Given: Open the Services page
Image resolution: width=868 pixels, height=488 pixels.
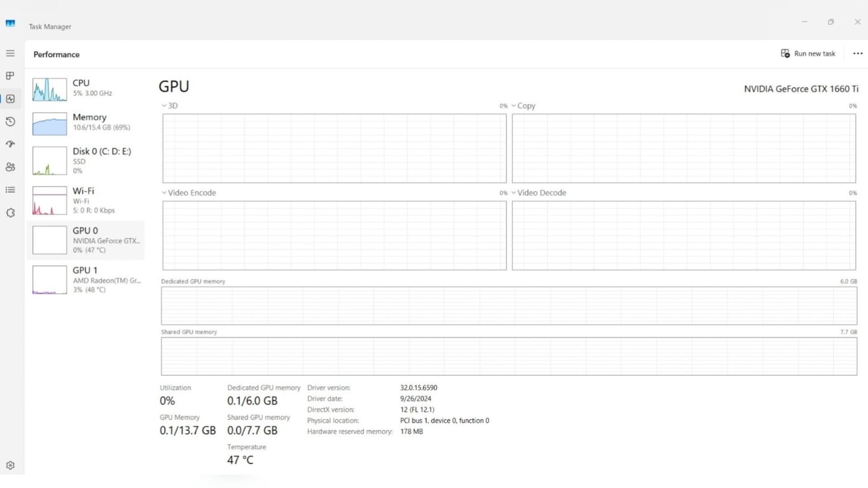Looking at the screenshot, I should pos(10,212).
